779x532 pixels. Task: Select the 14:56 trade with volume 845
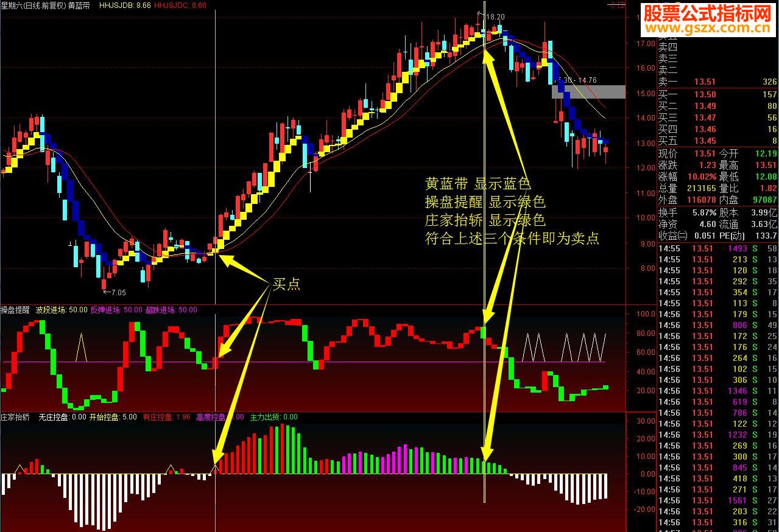pos(717,467)
